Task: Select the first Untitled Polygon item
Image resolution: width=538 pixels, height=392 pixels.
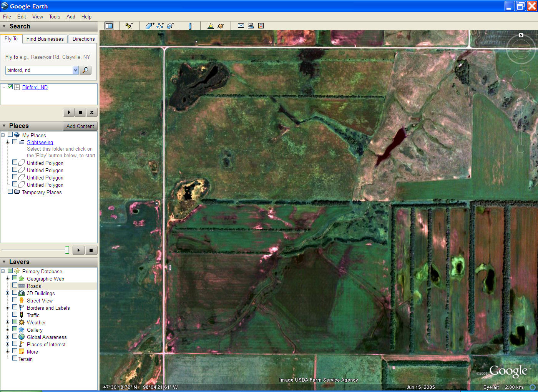Action: [45, 163]
